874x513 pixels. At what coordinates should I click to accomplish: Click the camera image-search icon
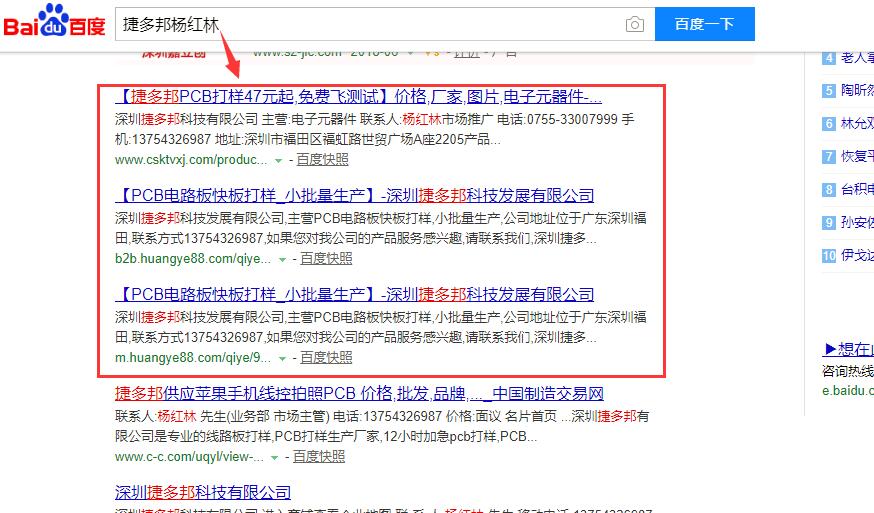pyautogui.click(x=634, y=25)
